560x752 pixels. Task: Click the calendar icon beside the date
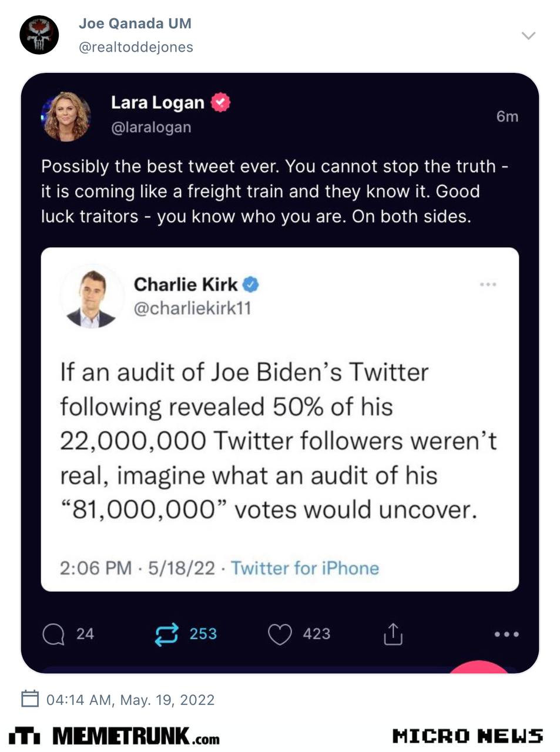[29, 699]
